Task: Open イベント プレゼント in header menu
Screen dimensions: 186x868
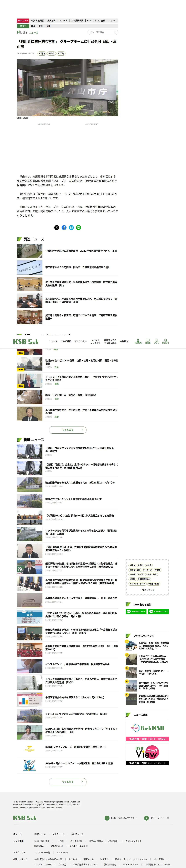Action: (95, 341)
